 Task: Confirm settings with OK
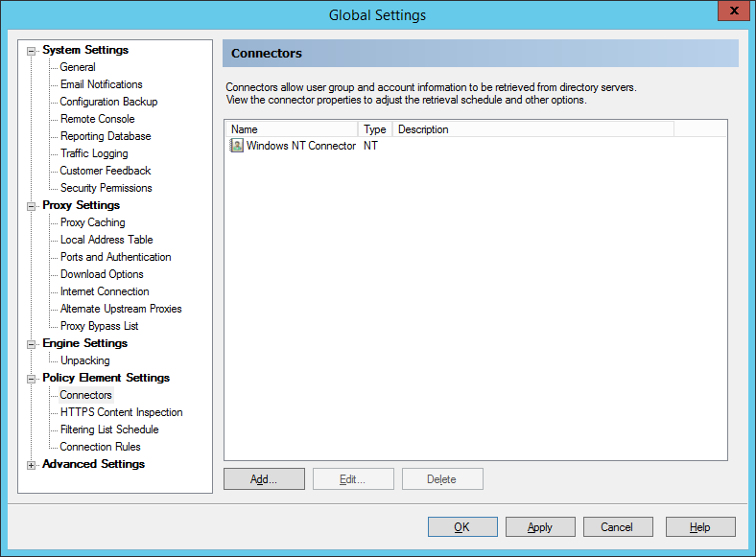(x=462, y=527)
